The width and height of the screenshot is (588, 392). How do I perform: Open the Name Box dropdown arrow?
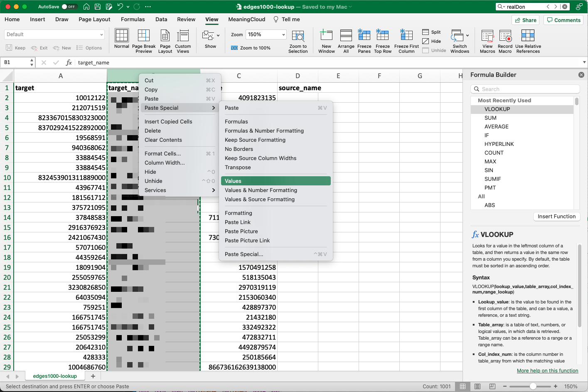click(31, 62)
